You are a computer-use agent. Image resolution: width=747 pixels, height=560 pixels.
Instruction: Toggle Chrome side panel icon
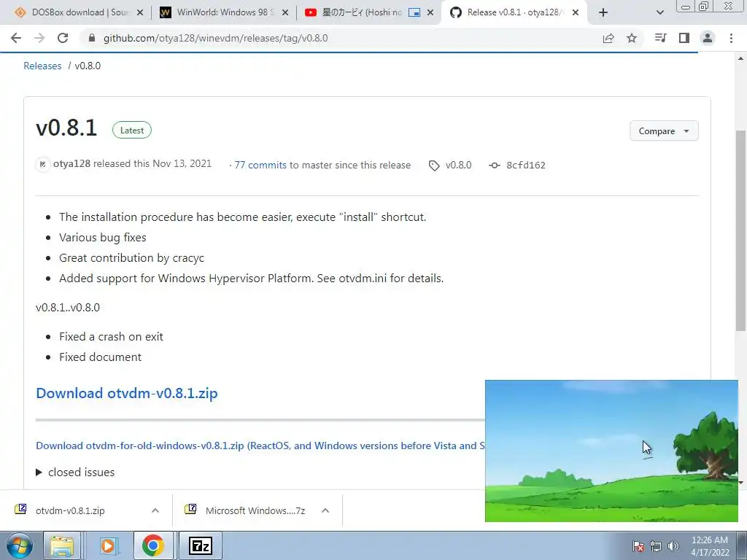(x=684, y=38)
